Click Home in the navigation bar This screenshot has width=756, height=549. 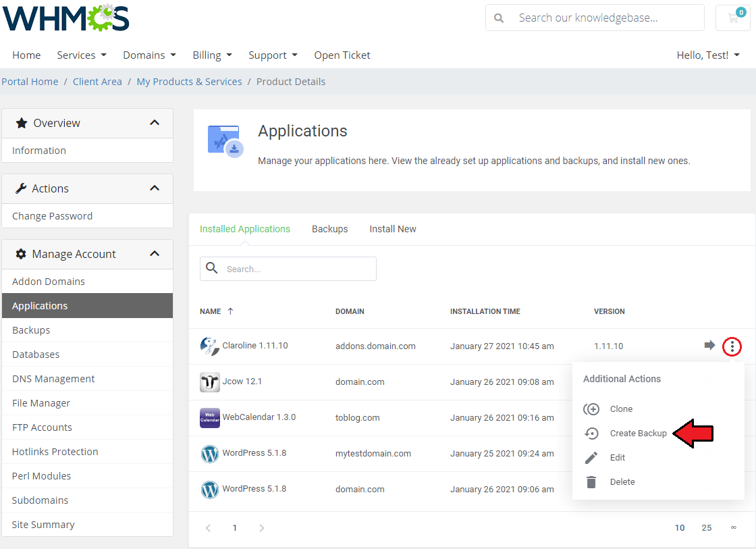26,55
